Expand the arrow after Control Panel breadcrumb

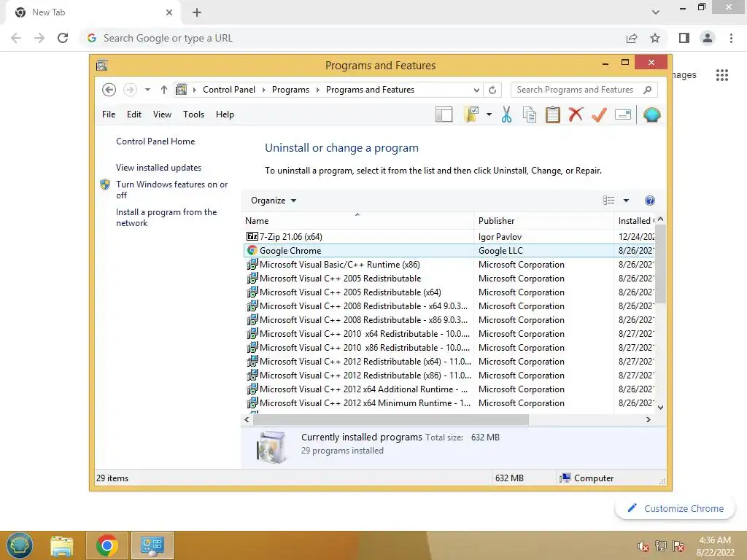click(264, 90)
